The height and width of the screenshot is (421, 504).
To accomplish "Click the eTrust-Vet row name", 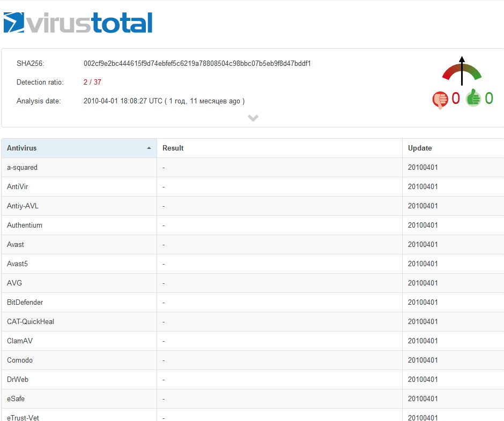I will click(23, 417).
